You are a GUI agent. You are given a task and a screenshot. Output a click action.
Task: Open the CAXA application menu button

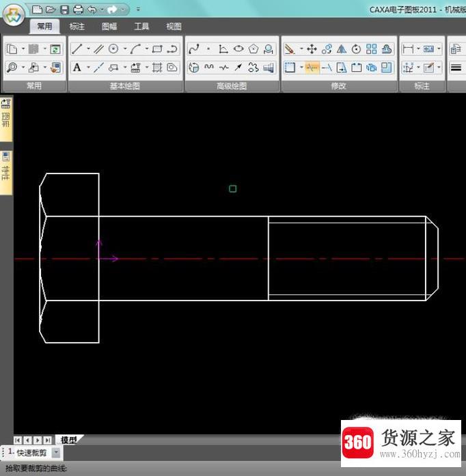click(x=14, y=14)
